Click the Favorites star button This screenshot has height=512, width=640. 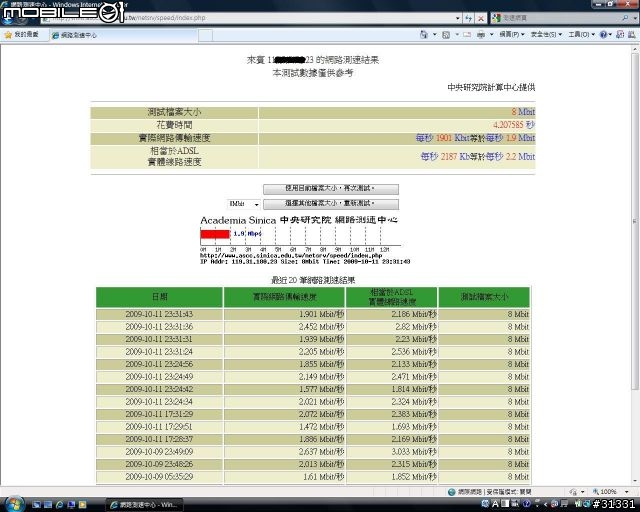point(21,35)
